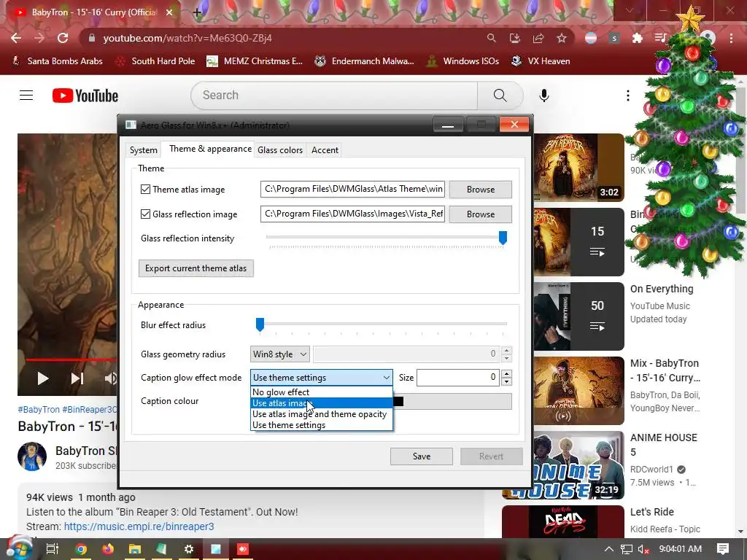Click the grey 'S' extension icon
This screenshot has height=560, width=747.
(x=614, y=38)
